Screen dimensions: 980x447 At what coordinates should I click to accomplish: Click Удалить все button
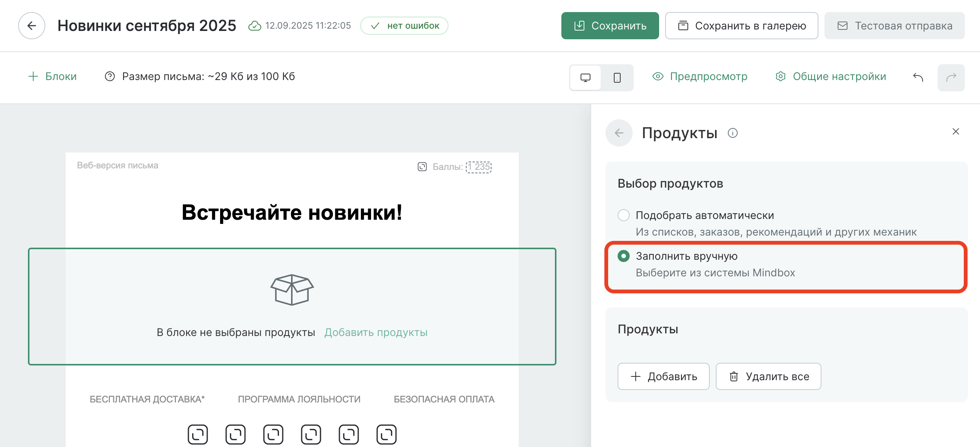point(768,376)
